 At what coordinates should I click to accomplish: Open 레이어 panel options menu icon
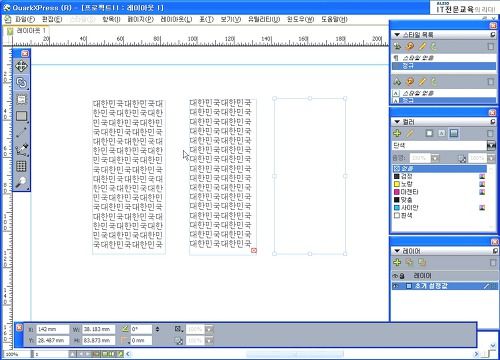tap(495, 251)
